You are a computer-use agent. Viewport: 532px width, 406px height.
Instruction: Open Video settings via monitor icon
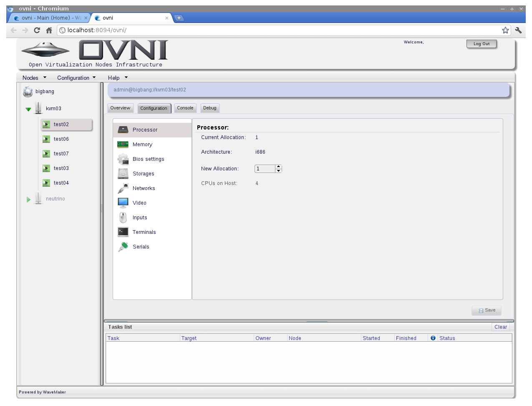[123, 203]
